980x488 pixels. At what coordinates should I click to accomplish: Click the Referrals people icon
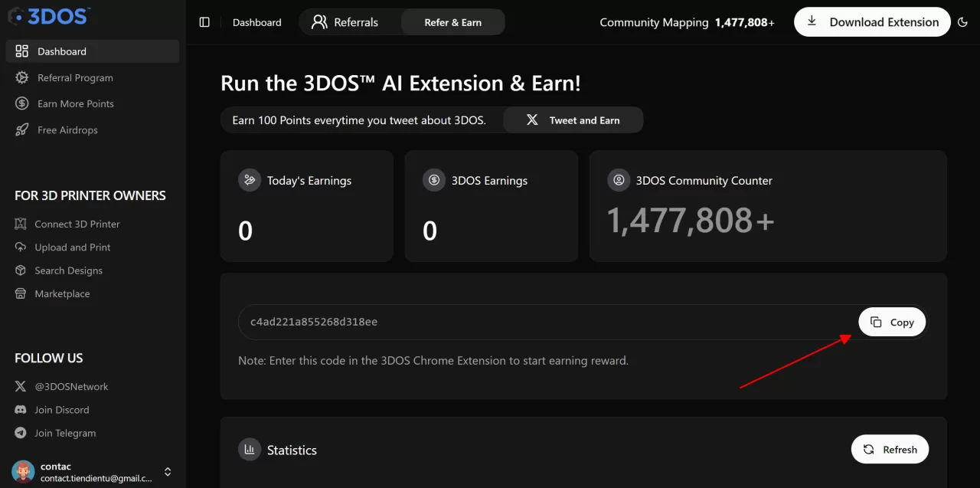click(x=319, y=22)
